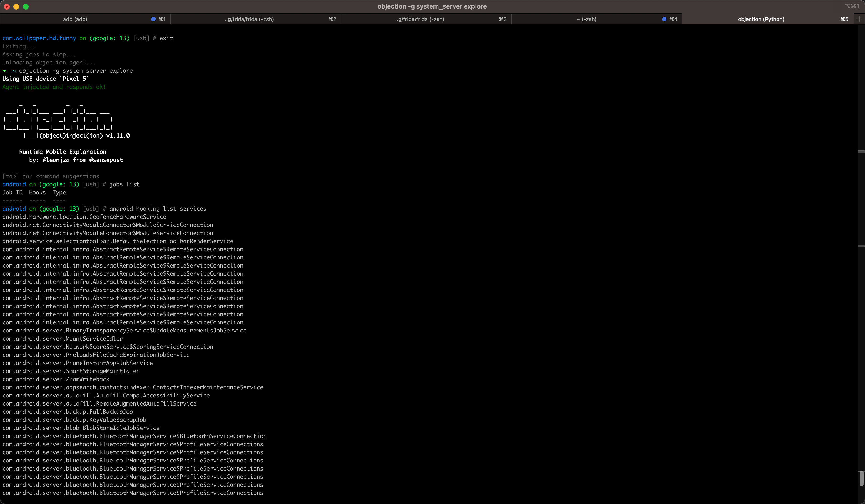Maximize the window with green button
The height and width of the screenshot is (504, 865).
click(26, 6)
